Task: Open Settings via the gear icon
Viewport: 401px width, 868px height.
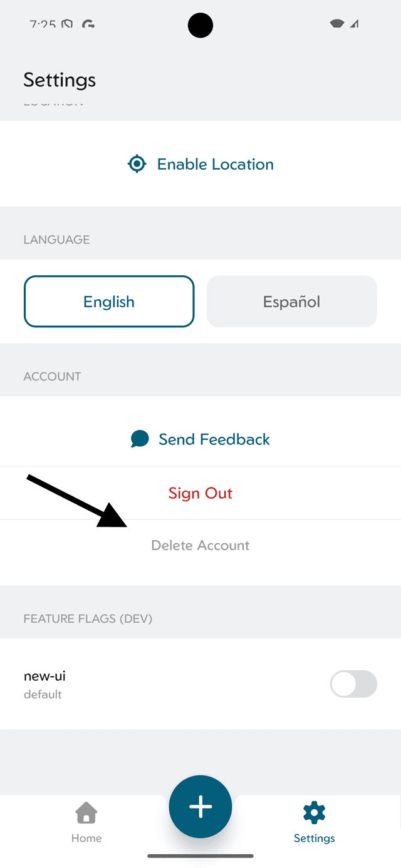Action: point(314,812)
